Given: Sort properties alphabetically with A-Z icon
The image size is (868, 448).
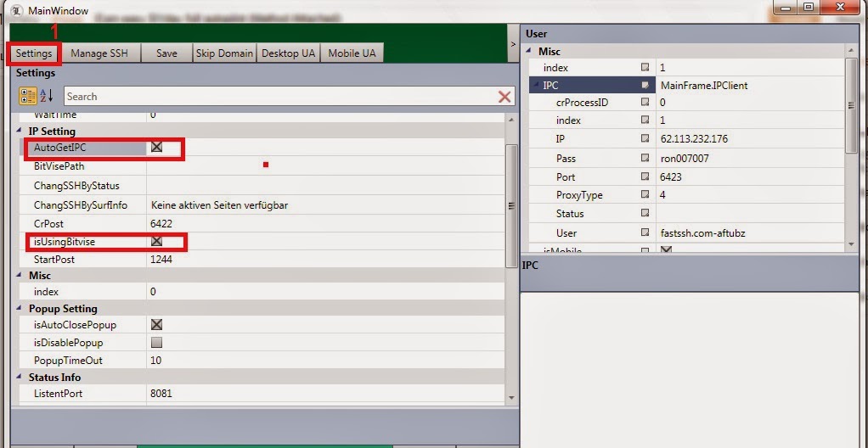Looking at the screenshot, I should [x=47, y=96].
